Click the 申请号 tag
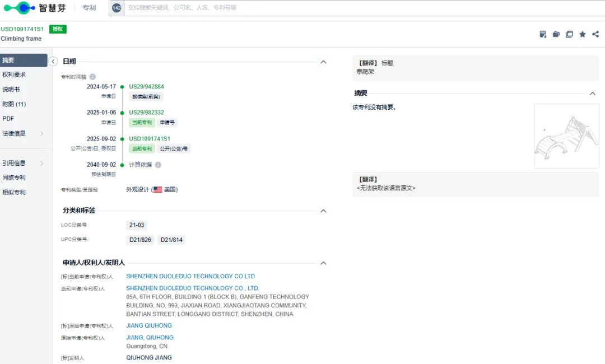605x364 pixels. [x=167, y=123]
